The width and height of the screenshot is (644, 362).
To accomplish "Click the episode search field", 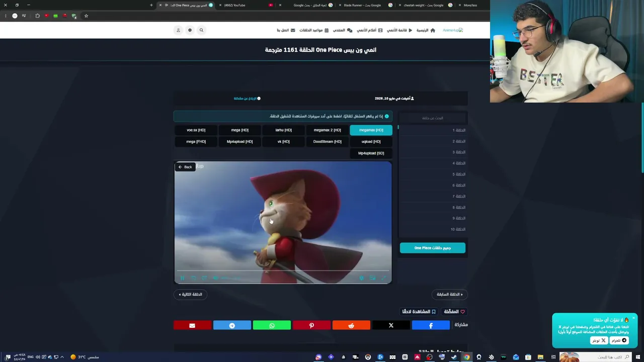I will (433, 118).
